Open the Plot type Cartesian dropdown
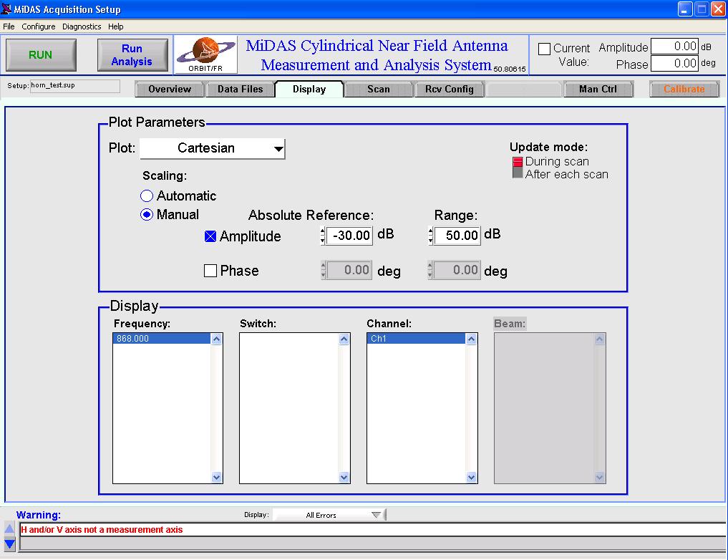The width and height of the screenshot is (728, 560). tap(213, 148)
